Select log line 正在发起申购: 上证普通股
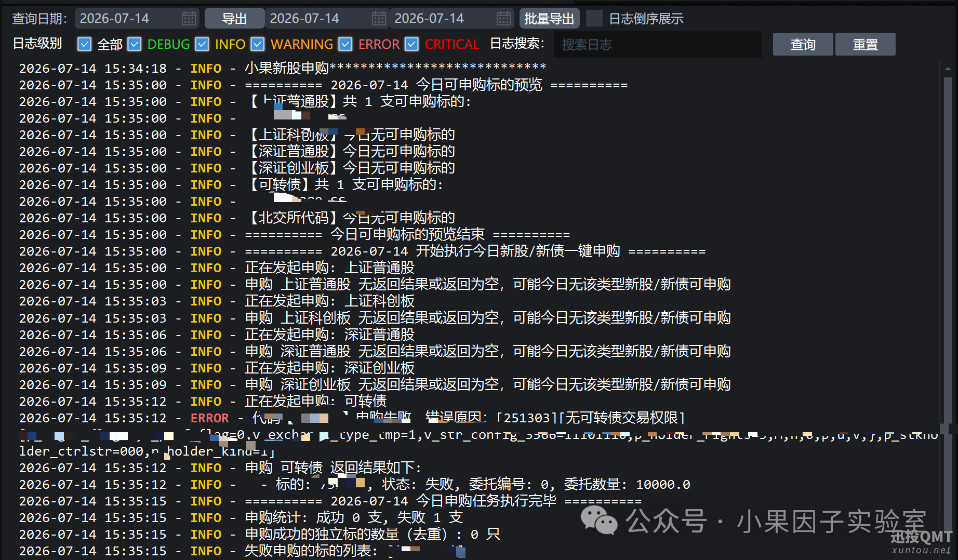This screenshot has width=958, height=560. (x=217, y=268)
